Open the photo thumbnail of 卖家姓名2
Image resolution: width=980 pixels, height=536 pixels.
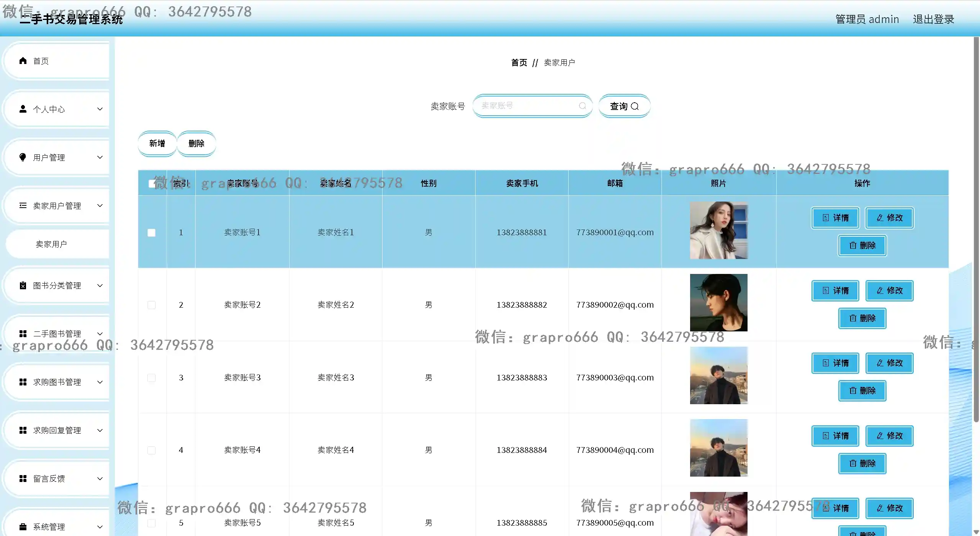coord(718,303)
